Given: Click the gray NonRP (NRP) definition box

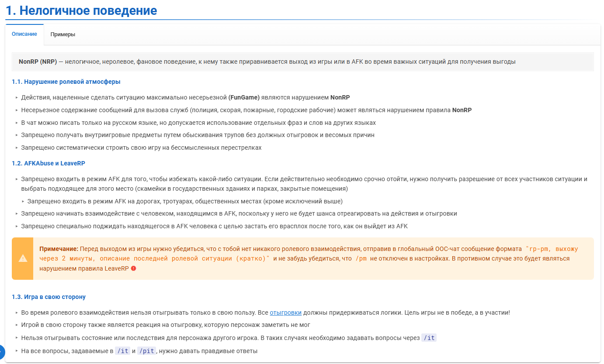Looking at the screenshot, I should (x=302, y=62).
